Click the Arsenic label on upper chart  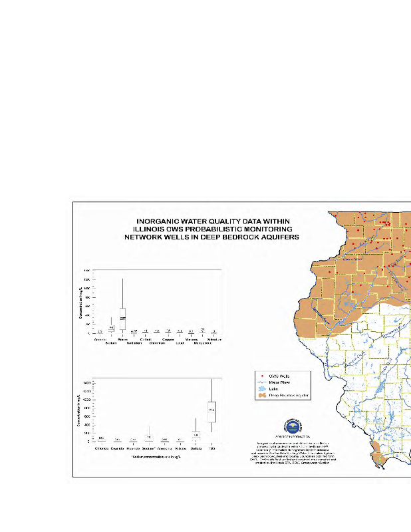click(x=100, y=340)
